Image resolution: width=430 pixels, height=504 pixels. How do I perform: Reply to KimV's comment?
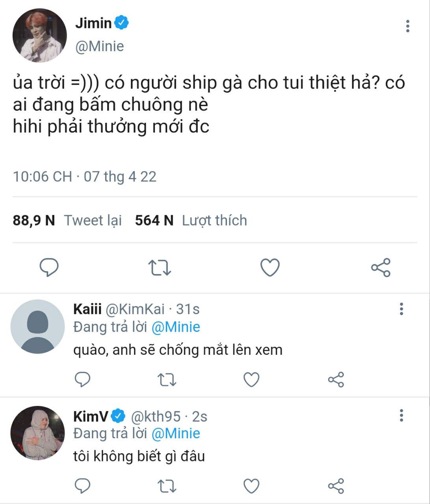pyautogui.click(x=83, y=486)
